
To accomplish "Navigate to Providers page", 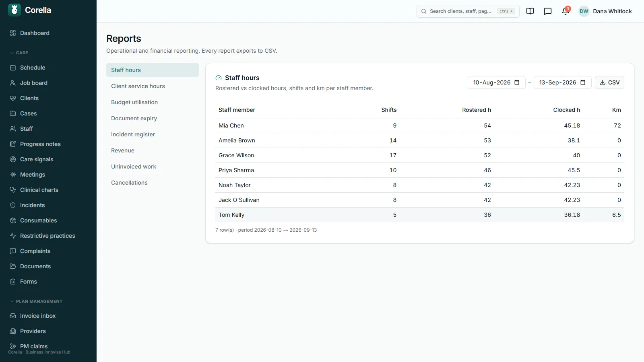I will pyautogui.click(x=48, y=331).
